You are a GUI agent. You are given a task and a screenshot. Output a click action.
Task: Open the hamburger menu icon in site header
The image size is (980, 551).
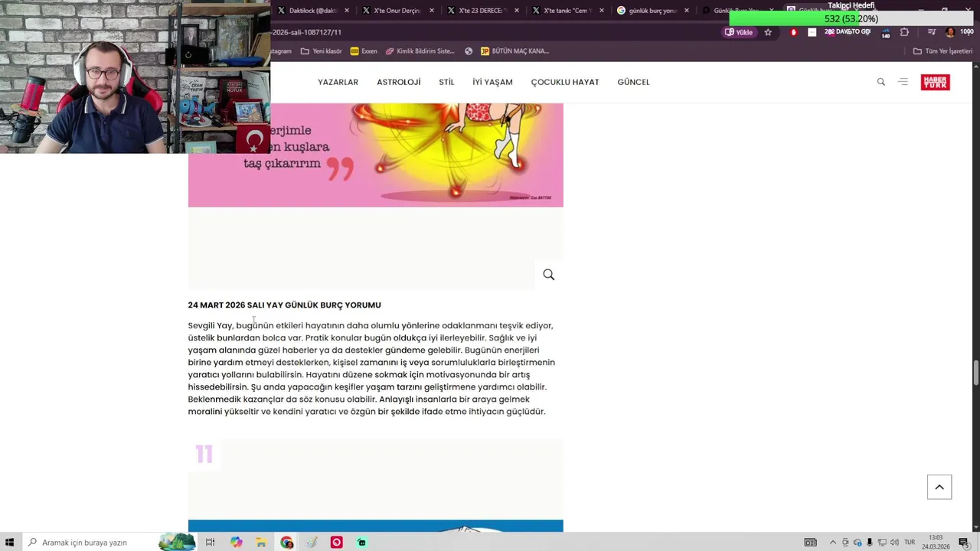point(903,82)
